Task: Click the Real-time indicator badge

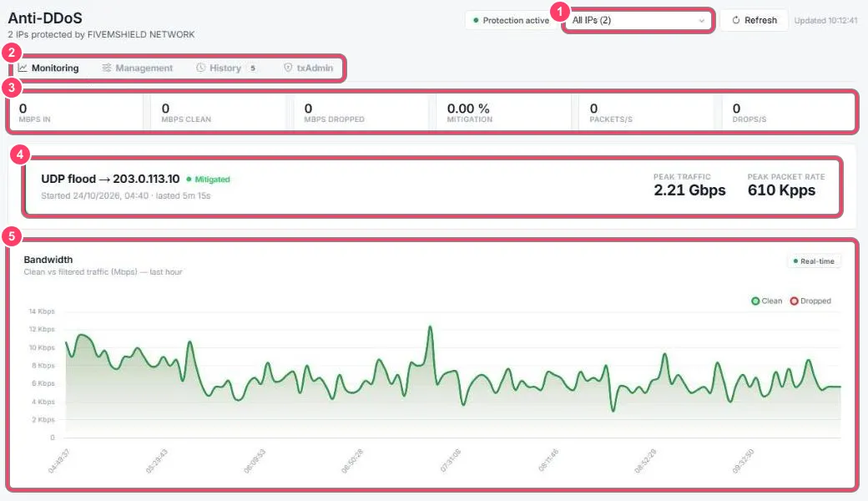Action: 814,261
